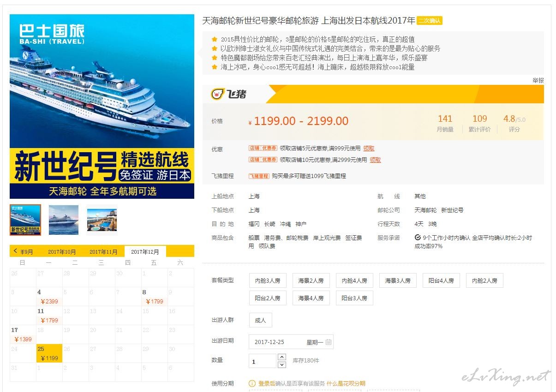This screenshot has height=392, width=556.
Task: Open the 什么是花呗分期 help link
Action: (x=346, y=383)
